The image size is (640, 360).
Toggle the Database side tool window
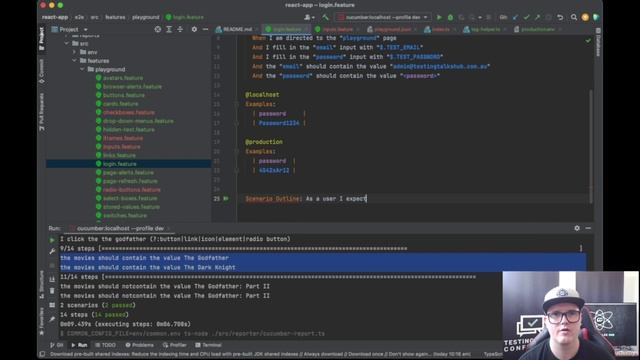pos(598,42)
